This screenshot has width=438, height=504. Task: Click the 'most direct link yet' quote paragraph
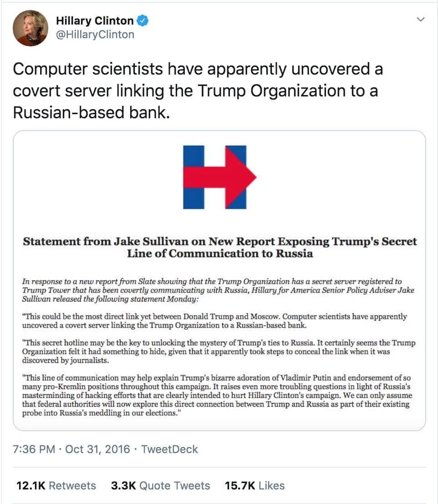[214, 321]
